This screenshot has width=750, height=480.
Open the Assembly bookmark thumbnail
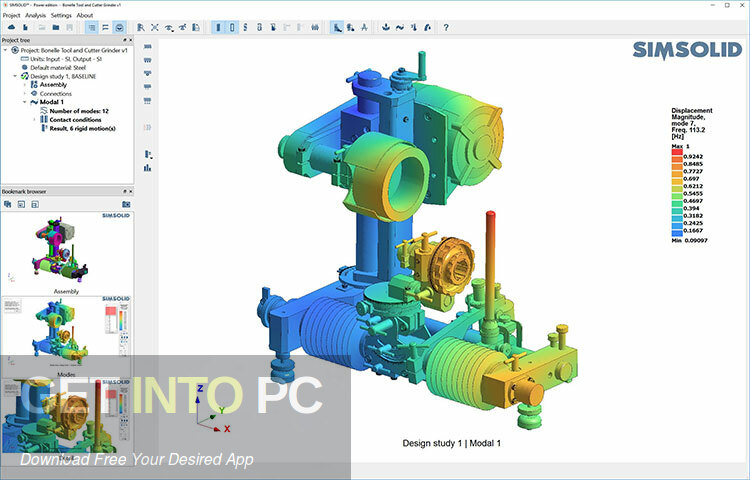66,250
